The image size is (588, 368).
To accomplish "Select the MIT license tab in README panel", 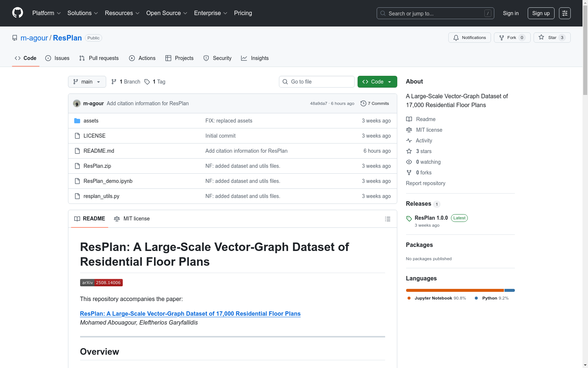I will (x=132, y=219).
